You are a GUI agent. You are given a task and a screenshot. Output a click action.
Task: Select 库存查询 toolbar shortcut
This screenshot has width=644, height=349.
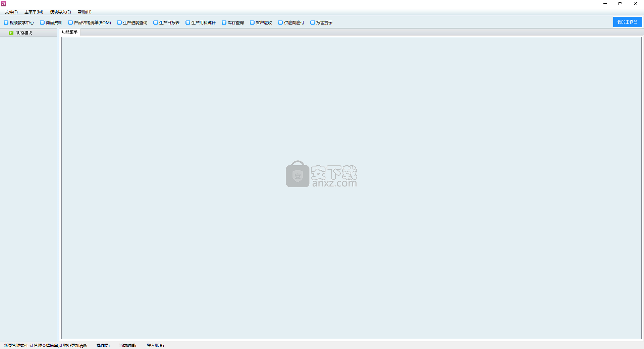click(x=233, y=22)
